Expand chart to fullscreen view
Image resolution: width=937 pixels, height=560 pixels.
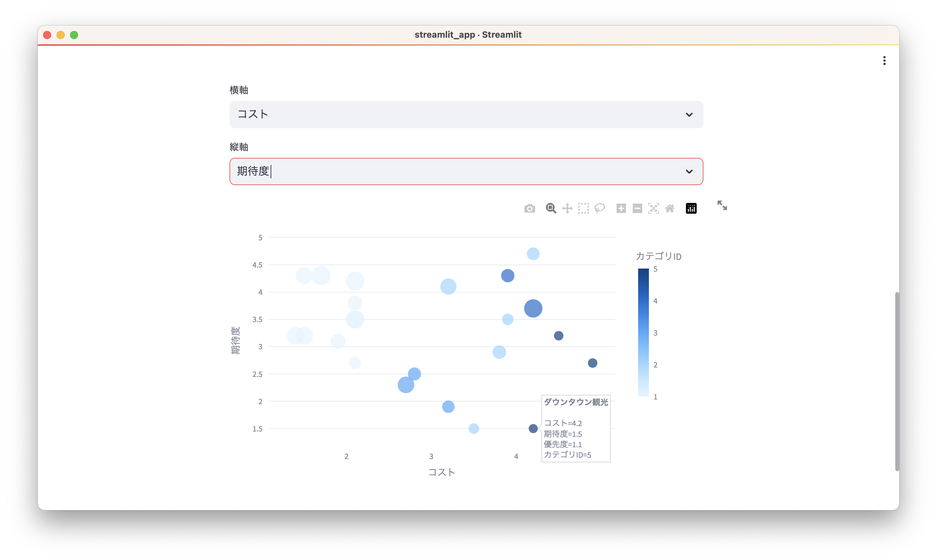pos(722,205)
